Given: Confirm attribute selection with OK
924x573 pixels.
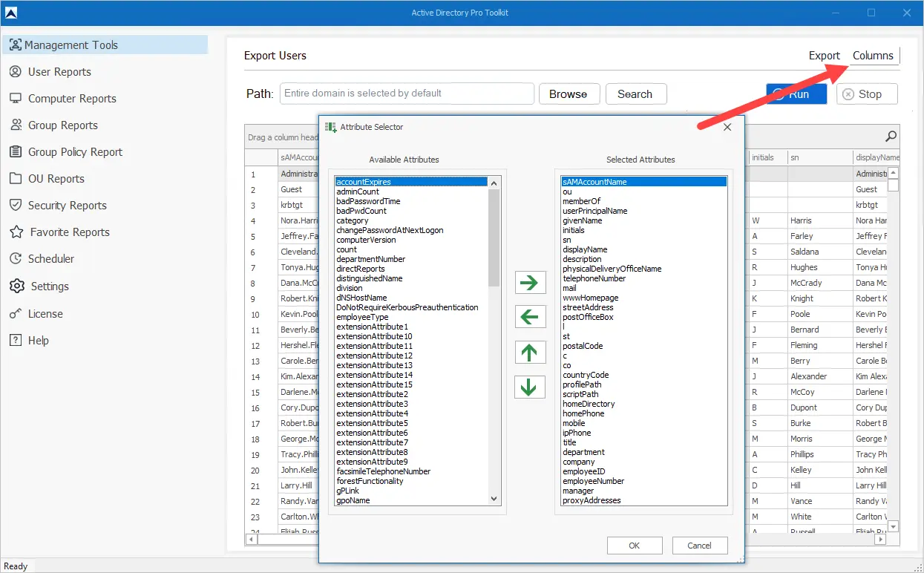Looking at the screenshot, I should tap(635, 546).
